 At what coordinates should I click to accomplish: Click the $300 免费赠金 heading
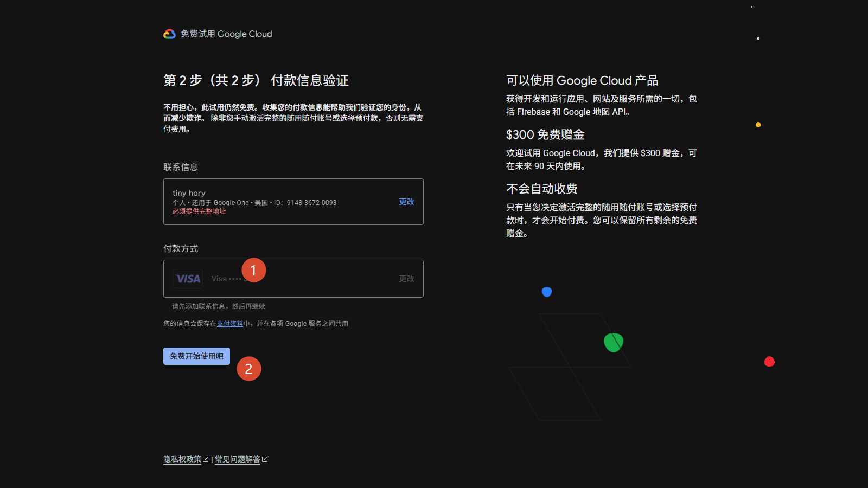pos(545,134)
